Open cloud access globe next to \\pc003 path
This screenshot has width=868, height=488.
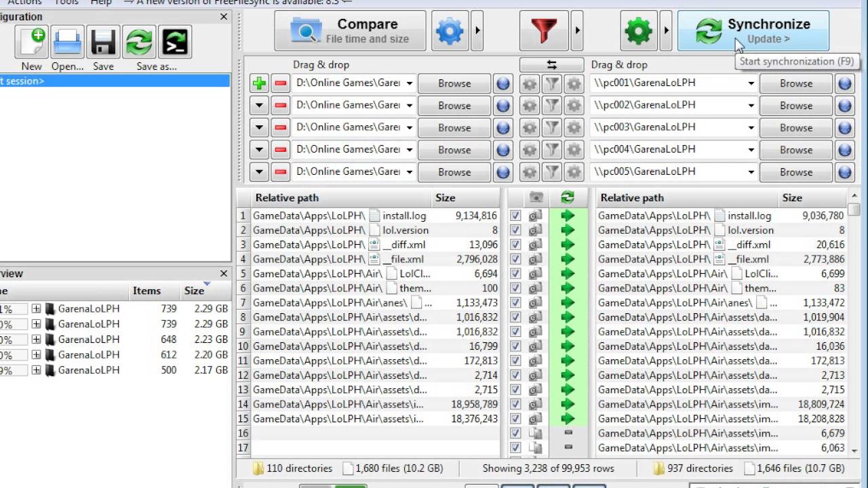[844, 127]
